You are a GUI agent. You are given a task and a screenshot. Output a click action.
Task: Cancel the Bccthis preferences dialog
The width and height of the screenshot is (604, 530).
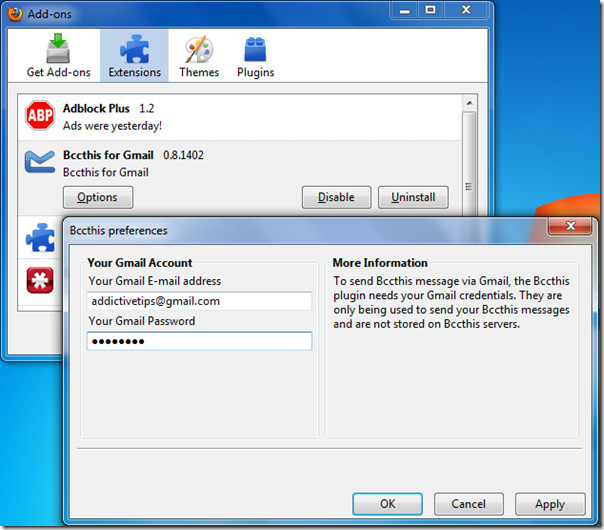pyautogui.click(x=468, y=504)
